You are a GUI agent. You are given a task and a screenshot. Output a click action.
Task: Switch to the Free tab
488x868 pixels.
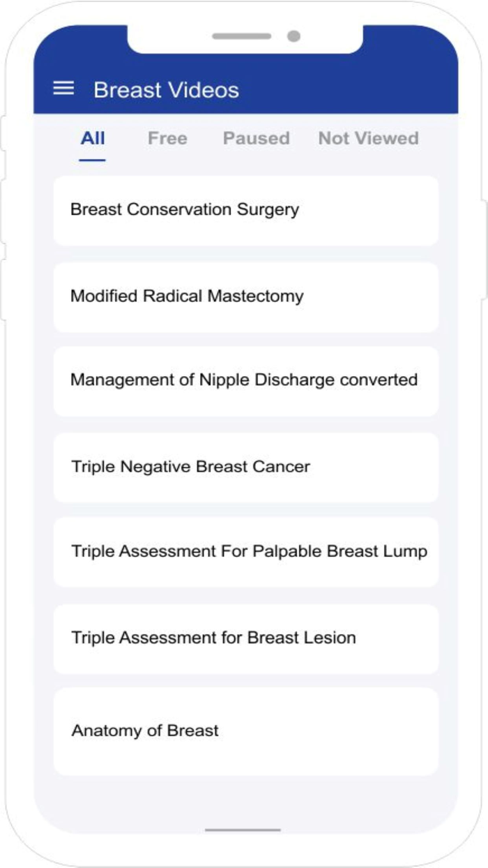(x=167, y=138)
